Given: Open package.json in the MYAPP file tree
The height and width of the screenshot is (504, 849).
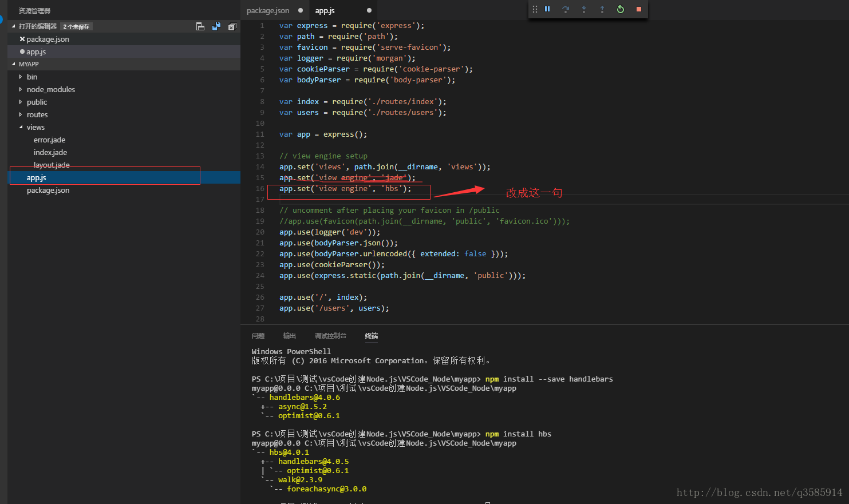Looking at the screenshot, I should [124, 190].
